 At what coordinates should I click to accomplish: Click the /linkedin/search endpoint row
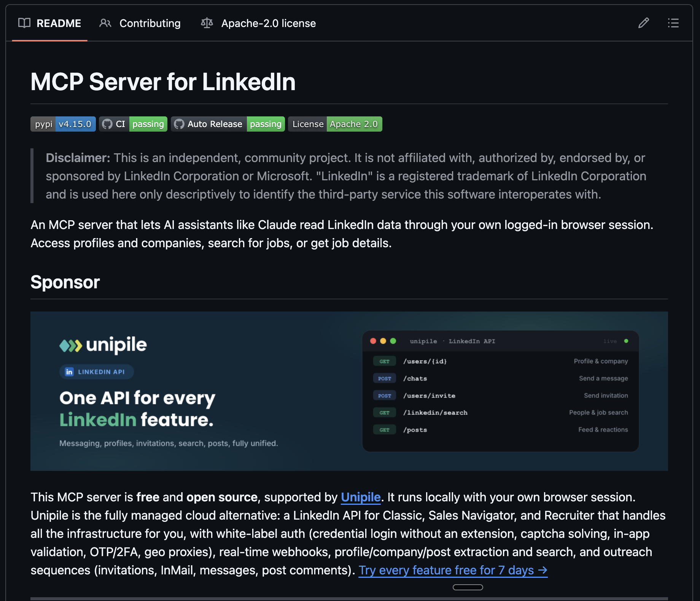click(501, 413)
